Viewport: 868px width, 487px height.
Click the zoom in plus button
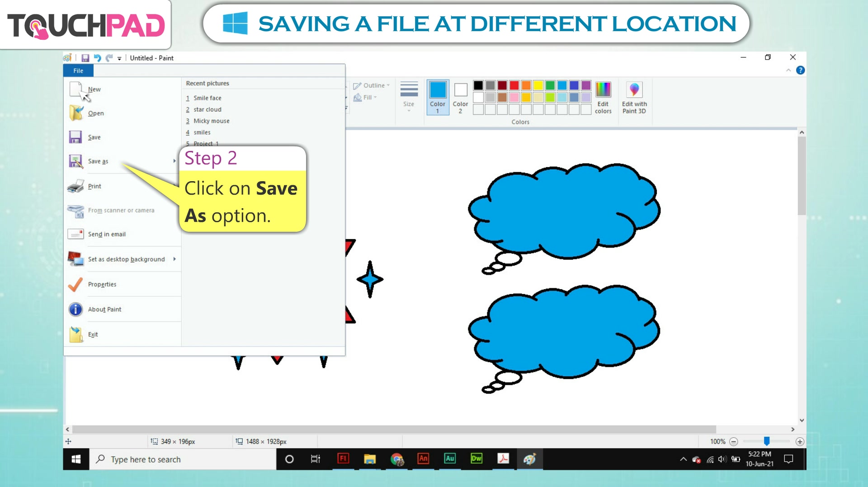[x=800, y=442]
